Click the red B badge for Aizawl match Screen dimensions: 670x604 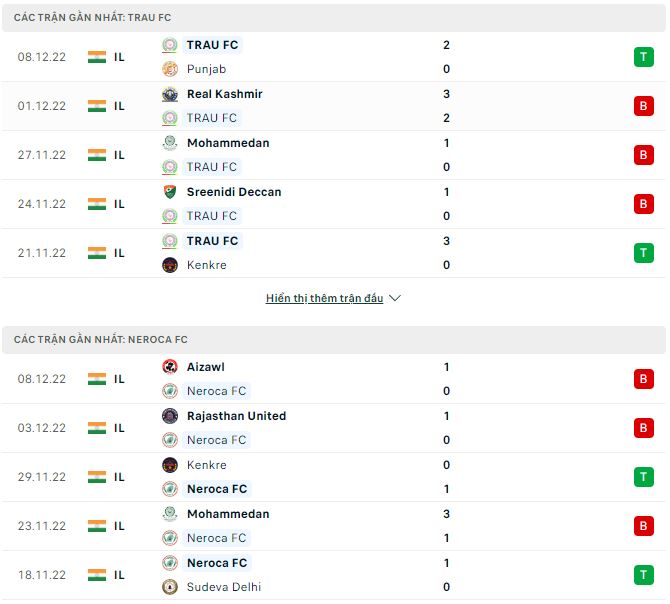(644, 379)
